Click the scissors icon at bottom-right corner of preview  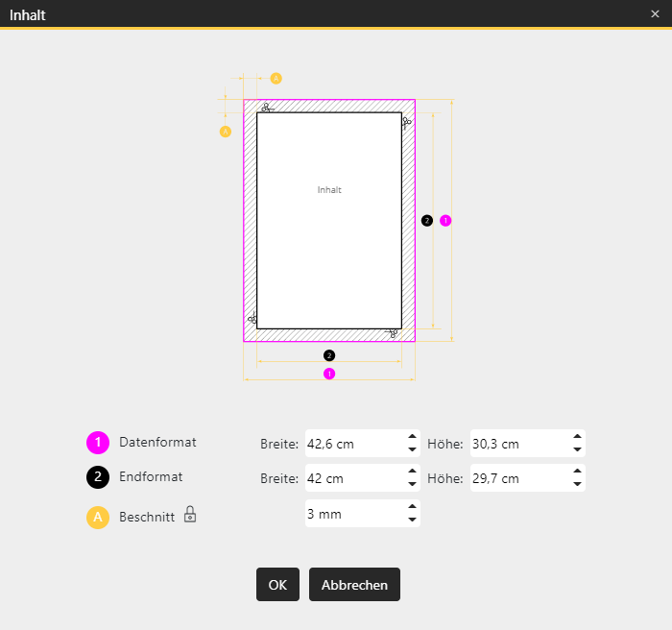(392, 332)
